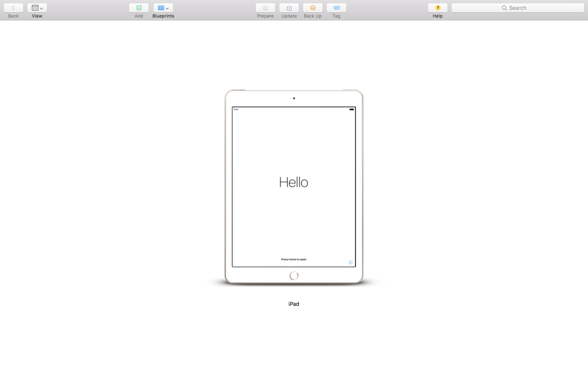Click the Update download icon

click(289, 8)
